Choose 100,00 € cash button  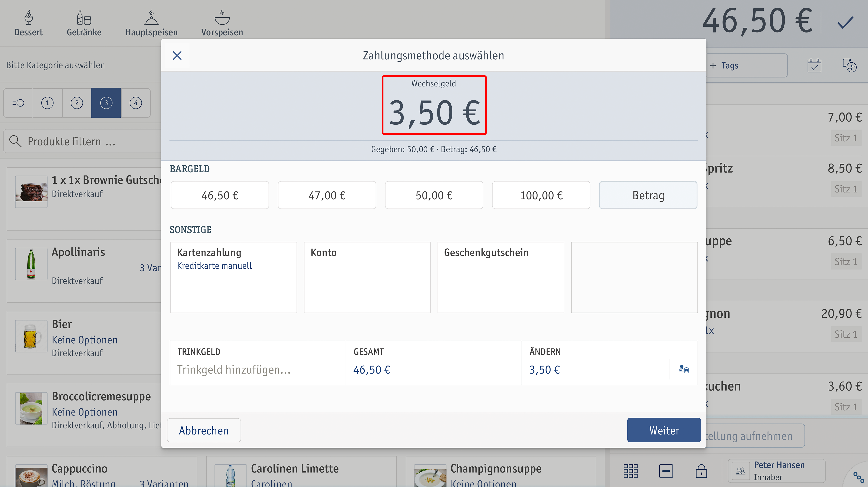coord(541,195)
